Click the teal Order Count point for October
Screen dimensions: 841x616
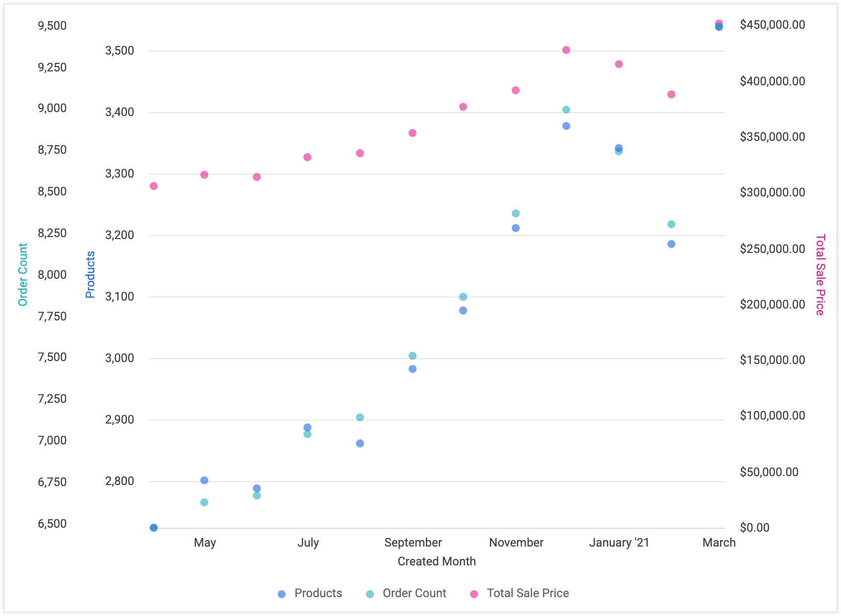[x=463, y=297]
